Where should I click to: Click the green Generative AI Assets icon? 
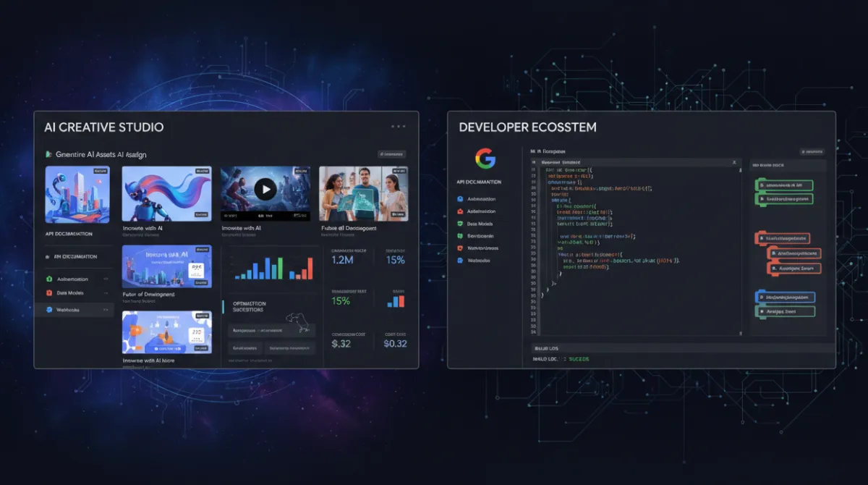pos(48,154)
